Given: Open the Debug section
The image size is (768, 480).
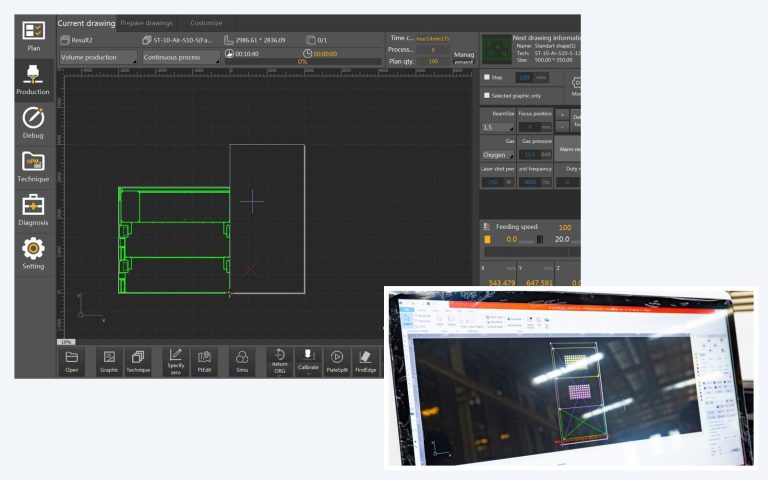Looking at the screenshot, I should pyautogui.click(x=33, y=123).
